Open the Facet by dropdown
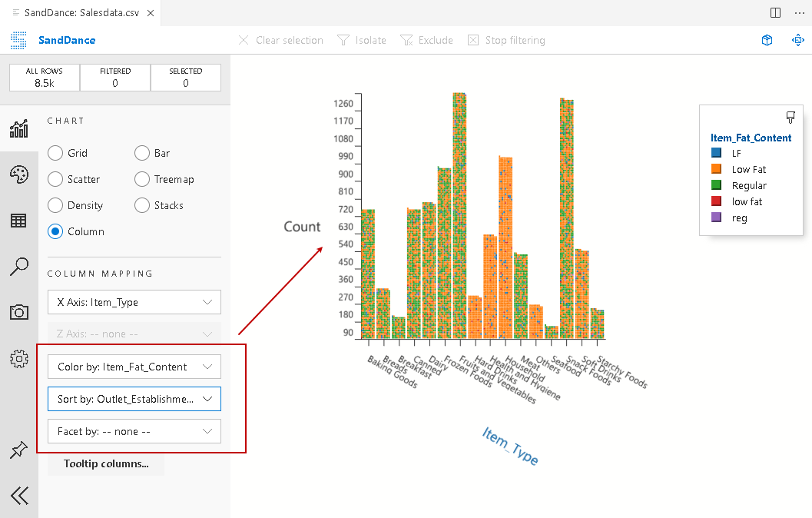The image size is (812, 518). pyautogui.click(x=134, y=431)
